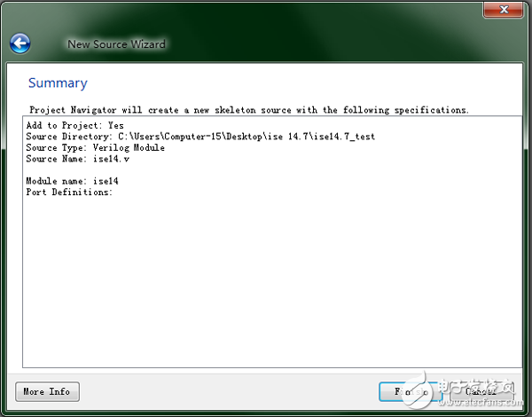Click the More Info button
The height and width of the screenshot is (417, 532).
coord(47,391)
